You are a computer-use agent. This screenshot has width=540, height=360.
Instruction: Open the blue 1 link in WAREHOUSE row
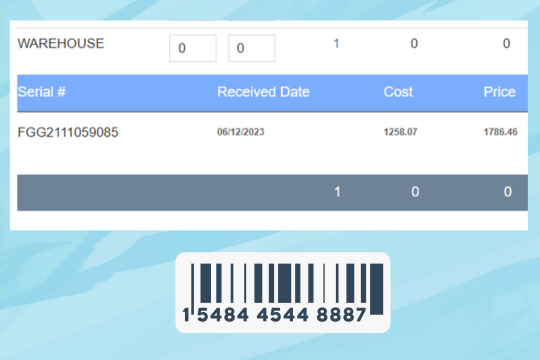(336, 44)
